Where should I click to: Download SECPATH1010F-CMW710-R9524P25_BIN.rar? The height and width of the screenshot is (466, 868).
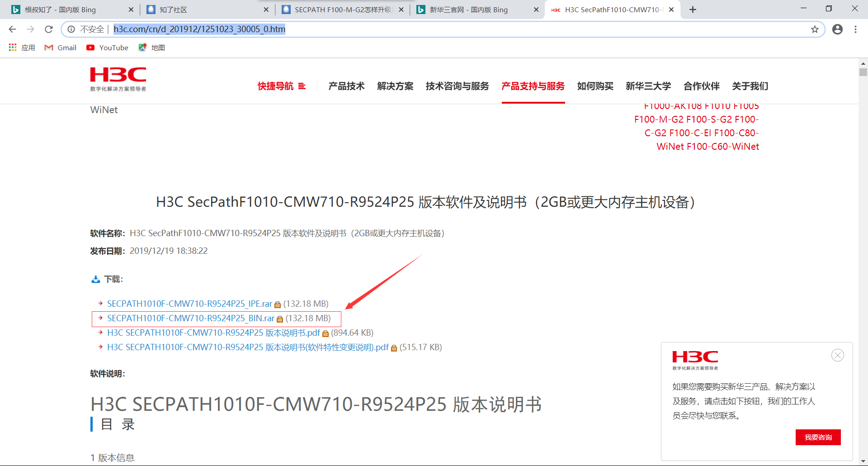191,318
